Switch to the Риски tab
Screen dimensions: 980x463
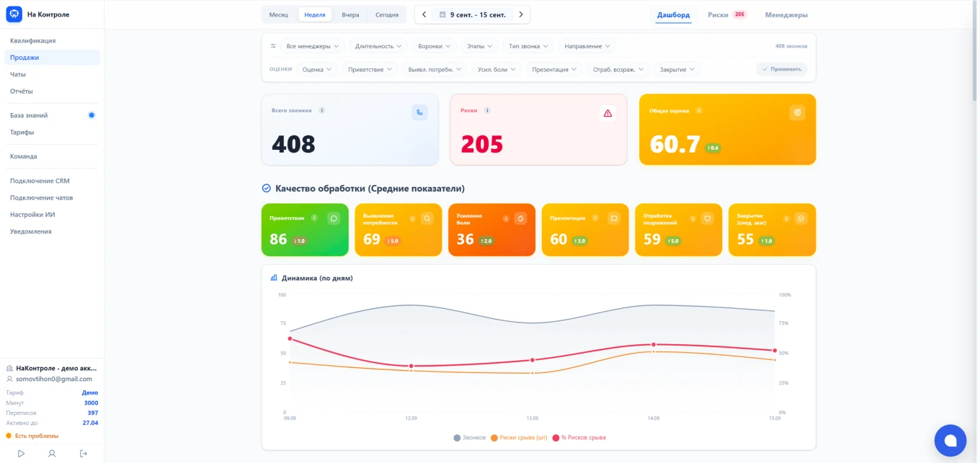click(x=727, y=14)
